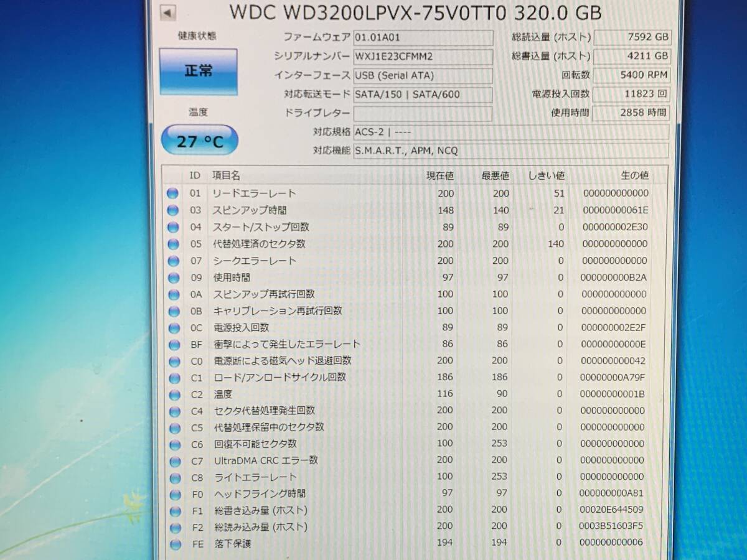Image resolution: width=747 pixels, height=560 pixels.
Task: Select raw value 000000000B2A
Action: click(x=614, y=278)
